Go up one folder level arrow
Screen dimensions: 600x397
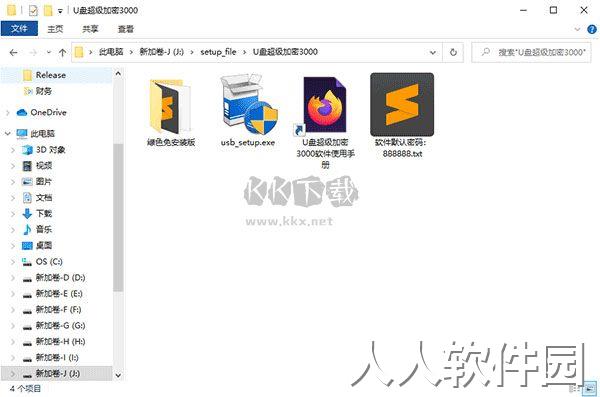[62, 52]
